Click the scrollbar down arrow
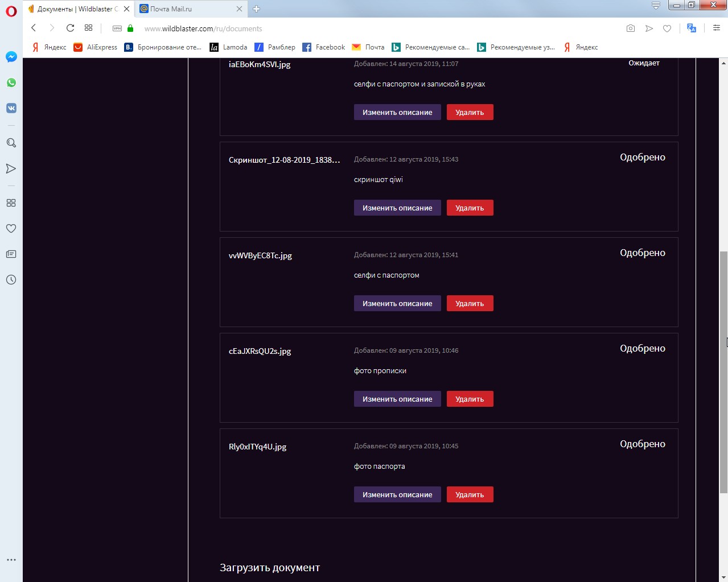This screenshot has height=582, width=728. coord(723,577)
